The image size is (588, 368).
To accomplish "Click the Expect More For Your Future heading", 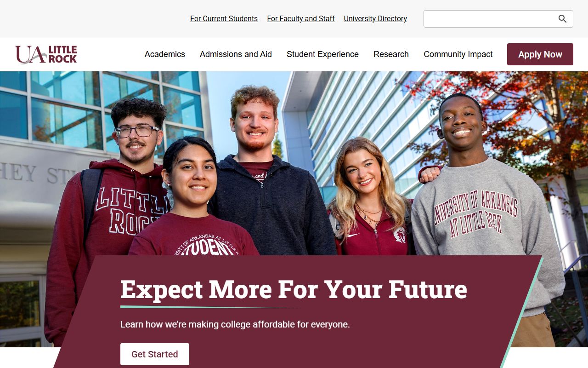I will point(294,289).
